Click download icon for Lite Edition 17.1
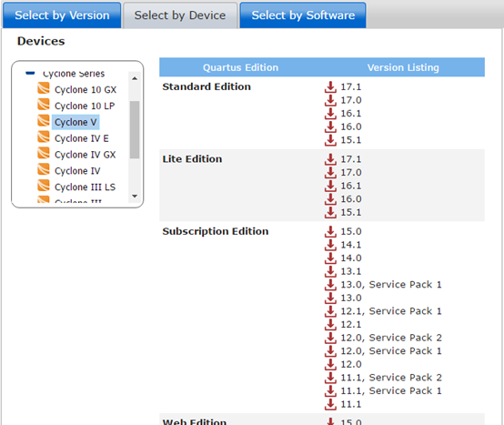 (330, 159)
